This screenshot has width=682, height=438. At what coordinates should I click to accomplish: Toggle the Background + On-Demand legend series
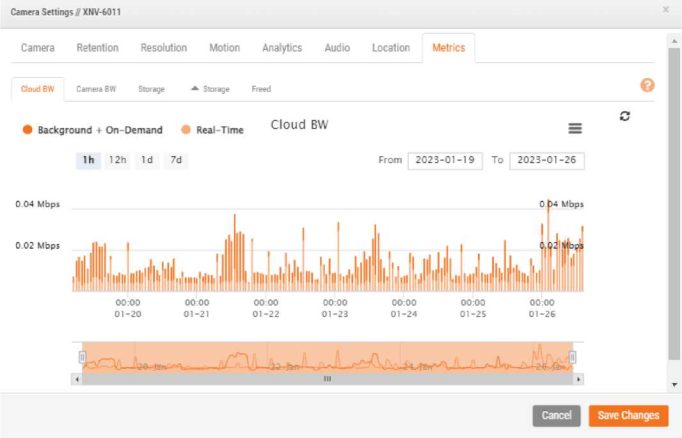92,130
